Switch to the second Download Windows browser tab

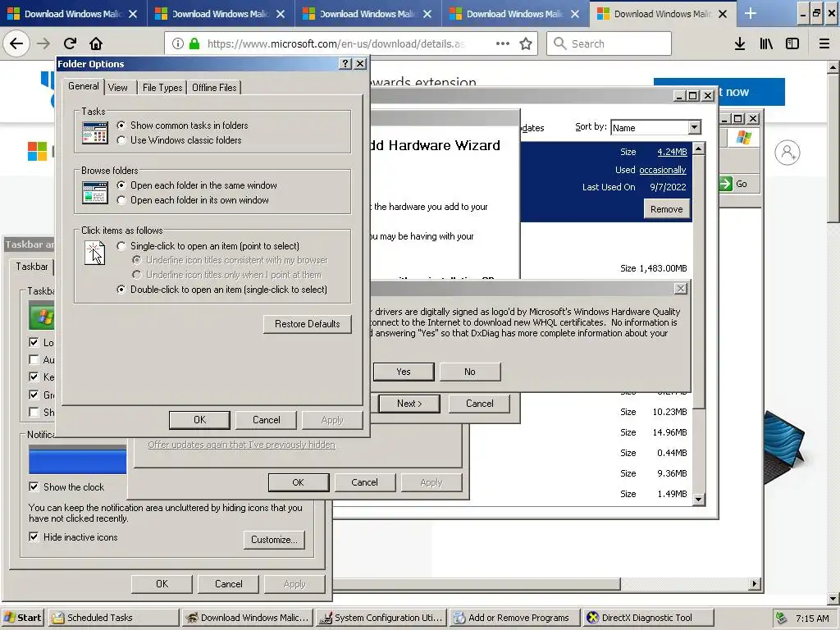pyautogui.click(x=220, y=14)
